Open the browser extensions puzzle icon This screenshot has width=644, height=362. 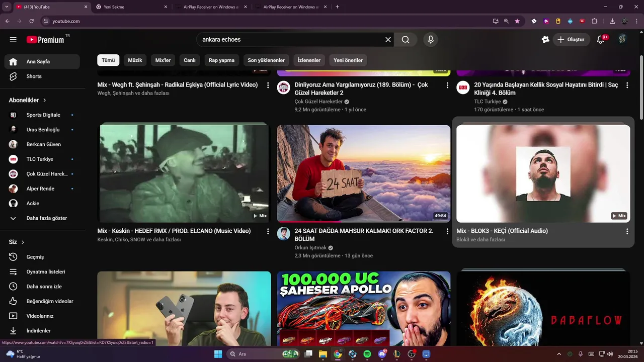coord(595,21)
